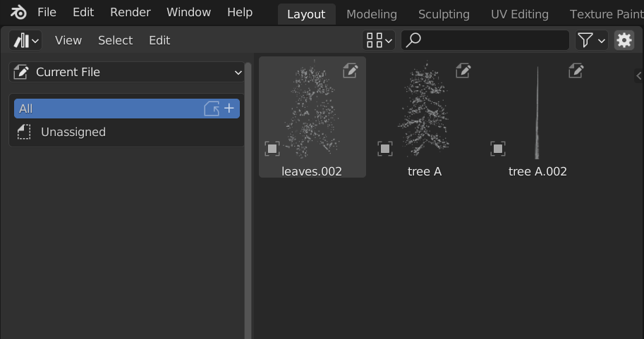This screenshot has width=644, height=339.
Task: Toggle the settings gear region button
Action: click(x=624, y=40)
